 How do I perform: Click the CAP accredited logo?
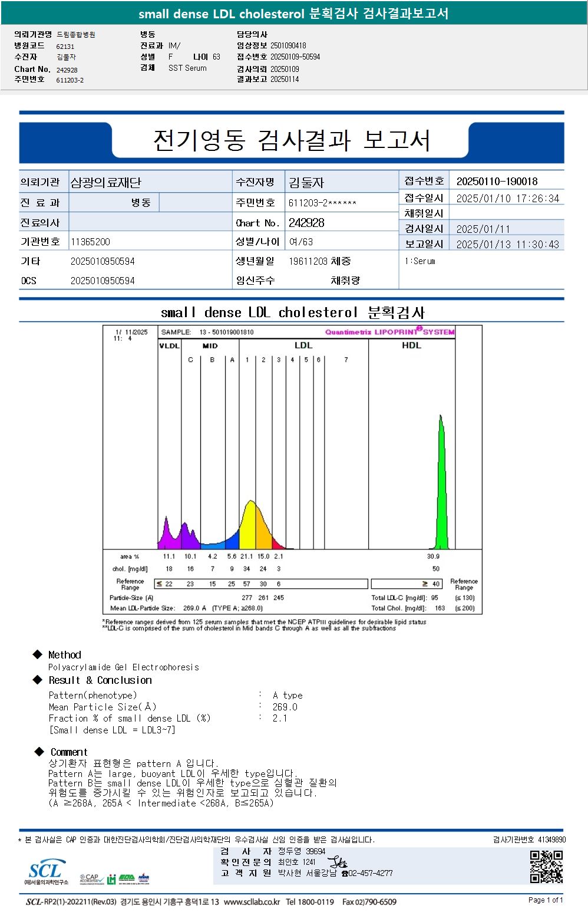click(91, 879)
